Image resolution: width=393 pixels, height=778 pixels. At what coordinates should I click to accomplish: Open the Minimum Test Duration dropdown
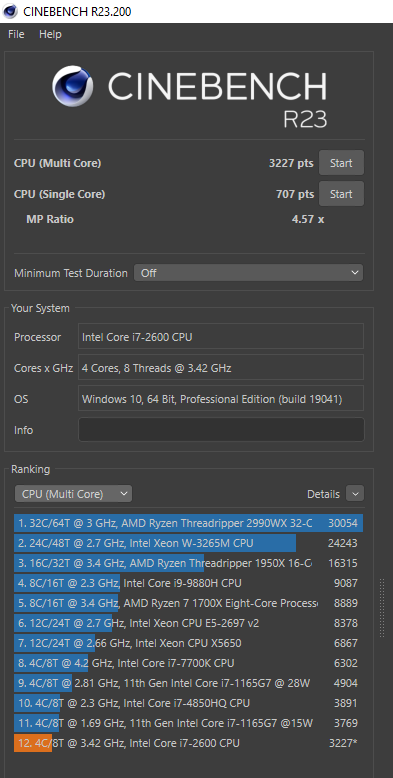(248, 273)
